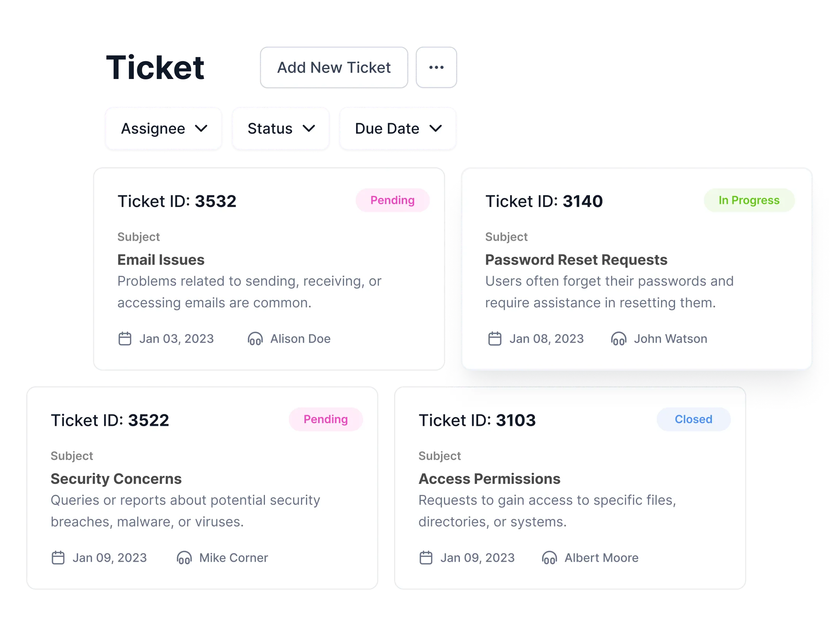Click the calendar icon beside Jan 03, 2023
The width and height of the screenshot is (840, 629).
point(125,338)
